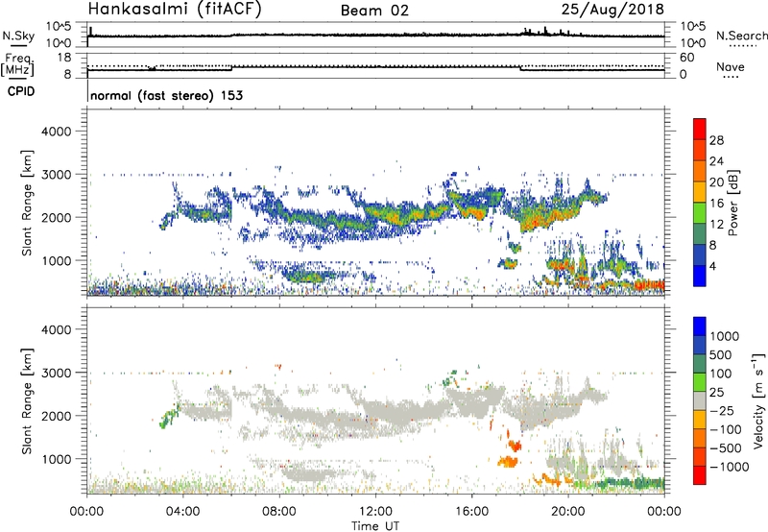Click the "Freq. [MHz]" axis label

[x=18, y=64]
